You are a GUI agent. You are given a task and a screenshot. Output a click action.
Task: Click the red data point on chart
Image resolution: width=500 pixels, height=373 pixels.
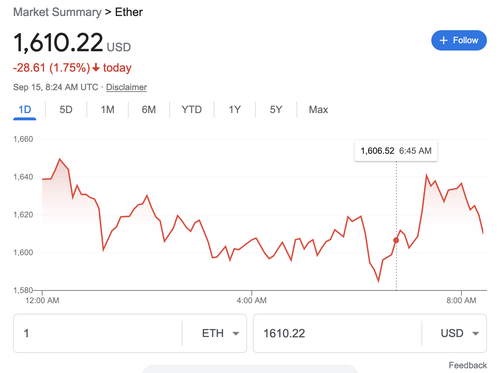[396, 240]
